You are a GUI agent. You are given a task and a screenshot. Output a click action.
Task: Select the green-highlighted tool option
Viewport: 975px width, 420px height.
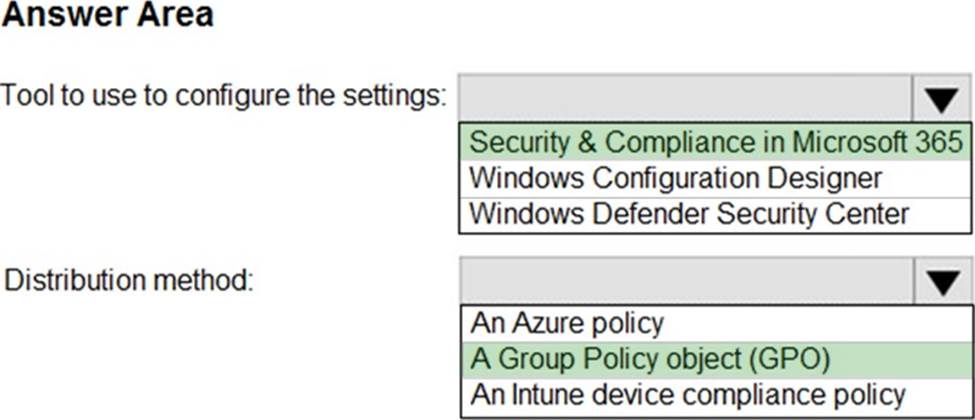tap(715, 142)
